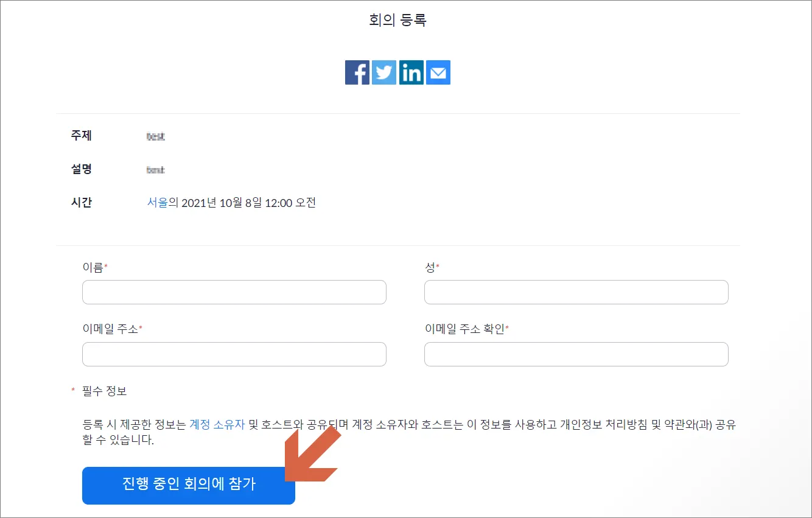Open the 계정 소유자 link
This screenshot has width=812, height=518.
tap(217, 424)
